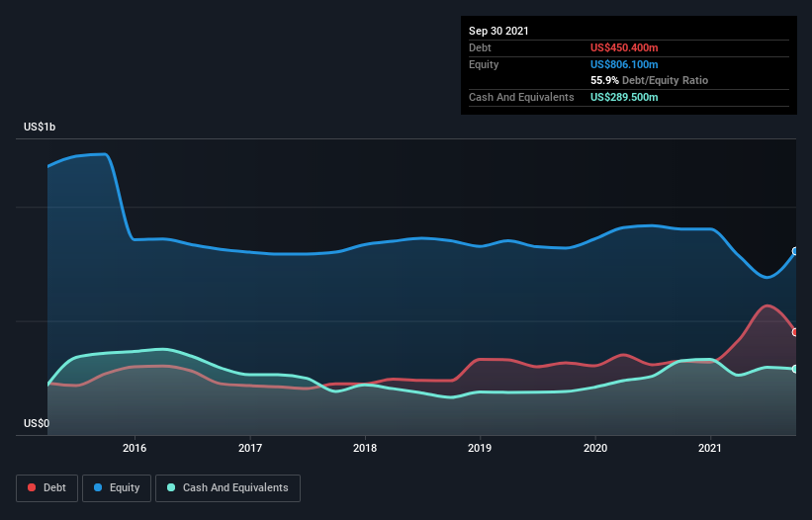Select the Equity endpoint marker on chart
Viewport: 812px width, 520px height.
[795, 251]
